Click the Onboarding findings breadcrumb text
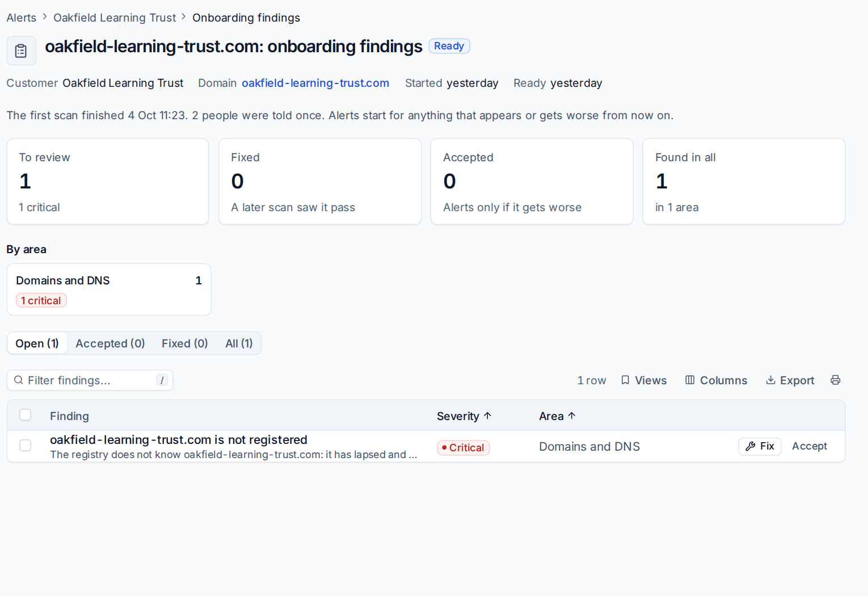Screen dimensions: 868x596 [x=246, y=18]
